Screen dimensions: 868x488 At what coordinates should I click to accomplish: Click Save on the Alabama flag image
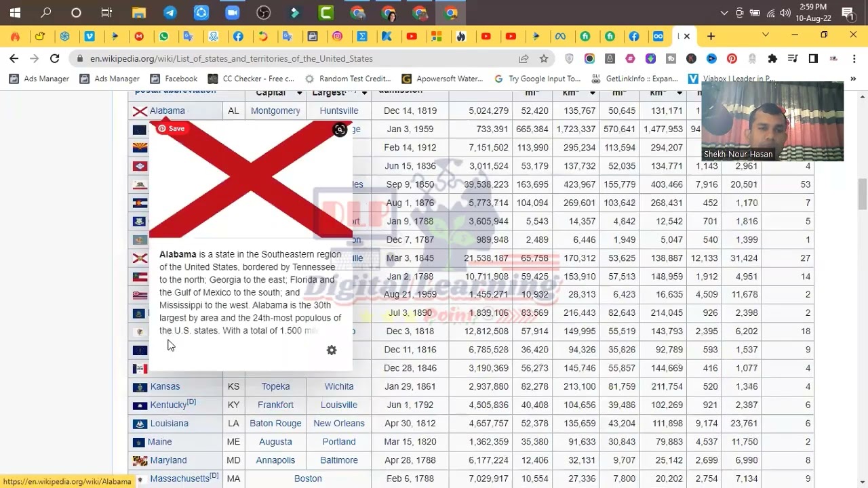coord(171,128)
